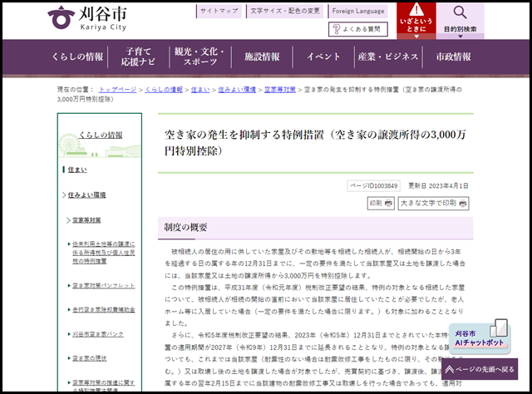Open the サイトマップ link
Screen dimensions: 532x394
coord(219,11)
